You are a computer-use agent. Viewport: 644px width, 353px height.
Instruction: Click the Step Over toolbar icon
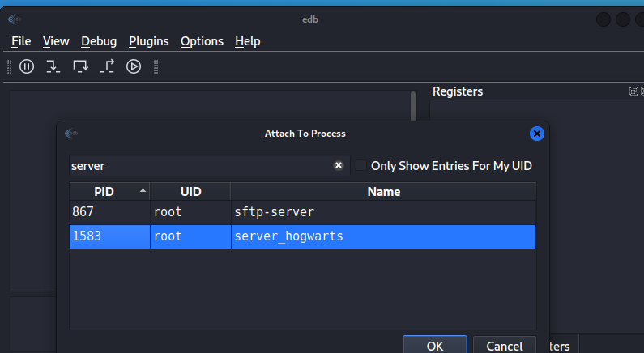pos(80,66)
